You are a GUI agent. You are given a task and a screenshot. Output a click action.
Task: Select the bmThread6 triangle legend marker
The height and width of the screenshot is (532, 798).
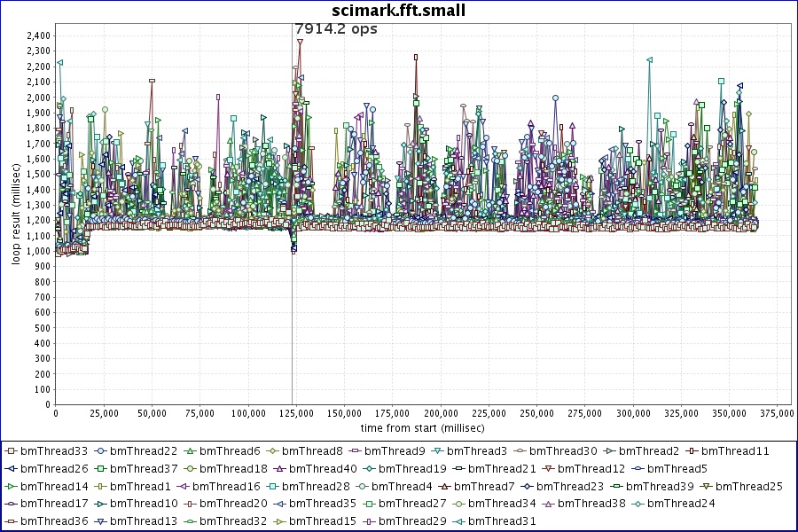(190, 452)
